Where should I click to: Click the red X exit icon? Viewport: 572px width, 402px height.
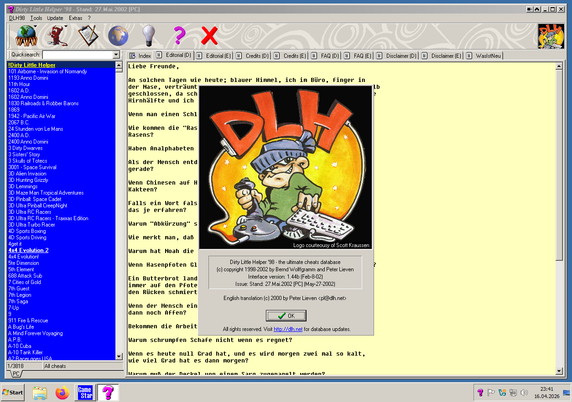click(209, 36)
